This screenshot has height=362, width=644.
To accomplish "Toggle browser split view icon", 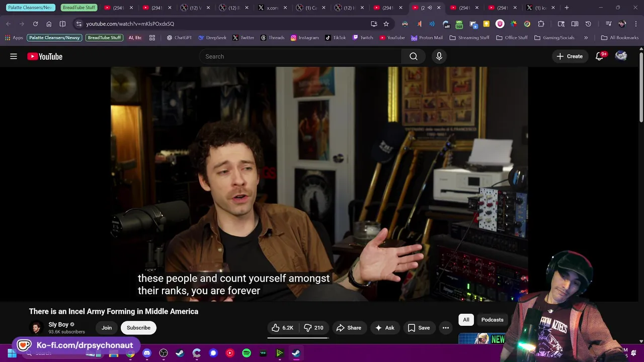I will (62, 24).
